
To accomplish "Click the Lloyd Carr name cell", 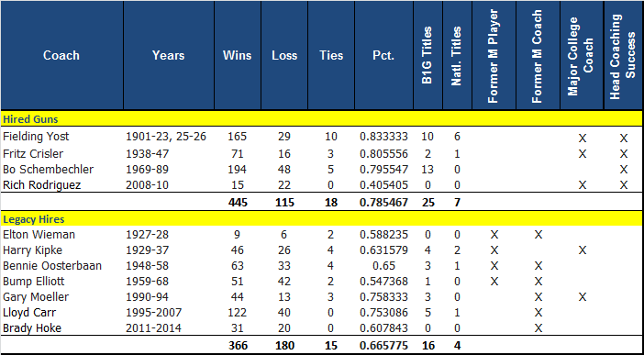I will (29, 313).
